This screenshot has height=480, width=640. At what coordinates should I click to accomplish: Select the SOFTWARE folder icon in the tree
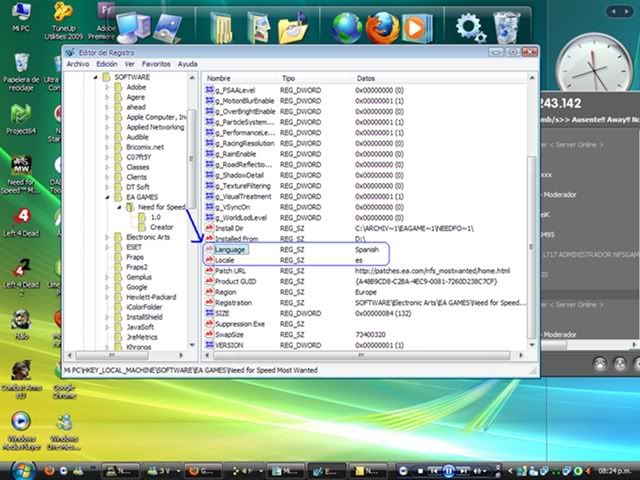tap(107, 77)
